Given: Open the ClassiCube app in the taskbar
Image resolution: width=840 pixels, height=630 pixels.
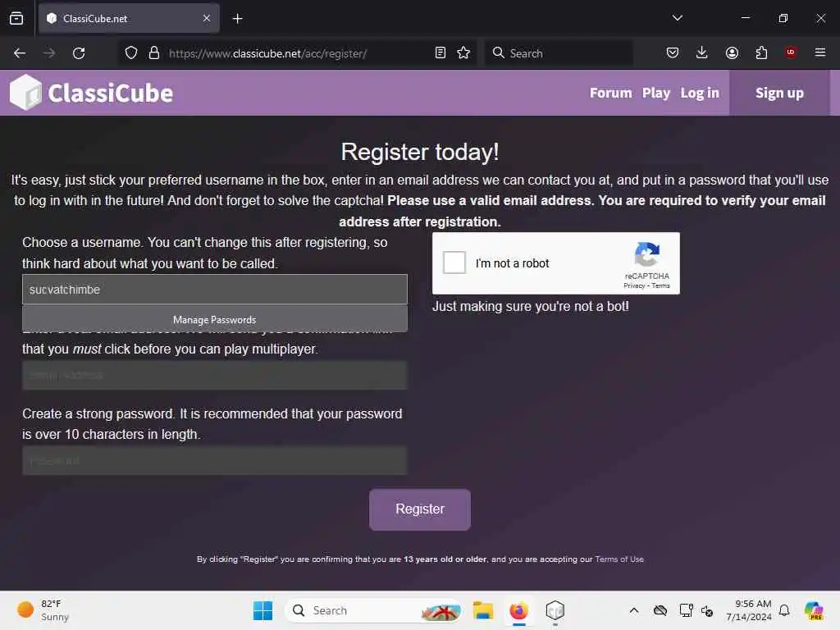Looking at the screenshot, I should pyautogui.click(x=555, y=610).
